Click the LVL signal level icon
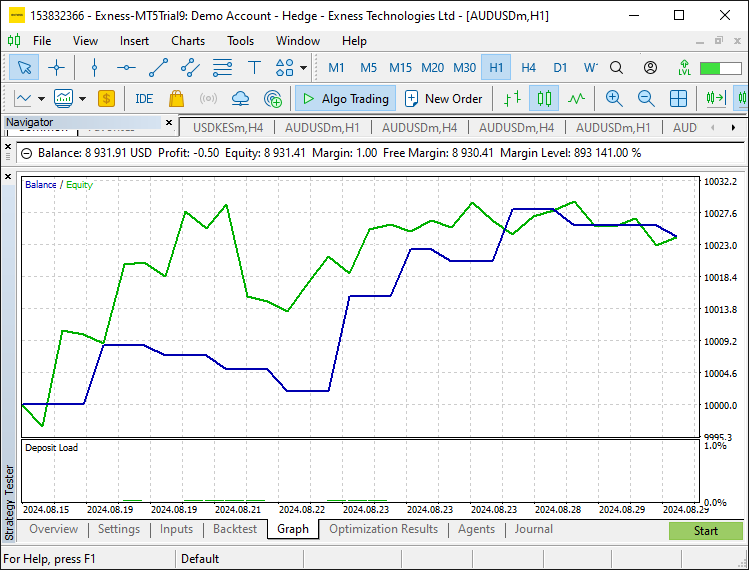Image resolution: width=749 pixels, height=570 pixels. tap(684, 67)
